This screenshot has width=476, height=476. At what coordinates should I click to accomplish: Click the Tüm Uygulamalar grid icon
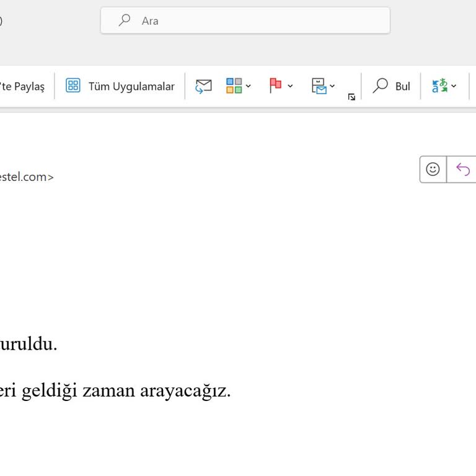[x=73, y=86]
